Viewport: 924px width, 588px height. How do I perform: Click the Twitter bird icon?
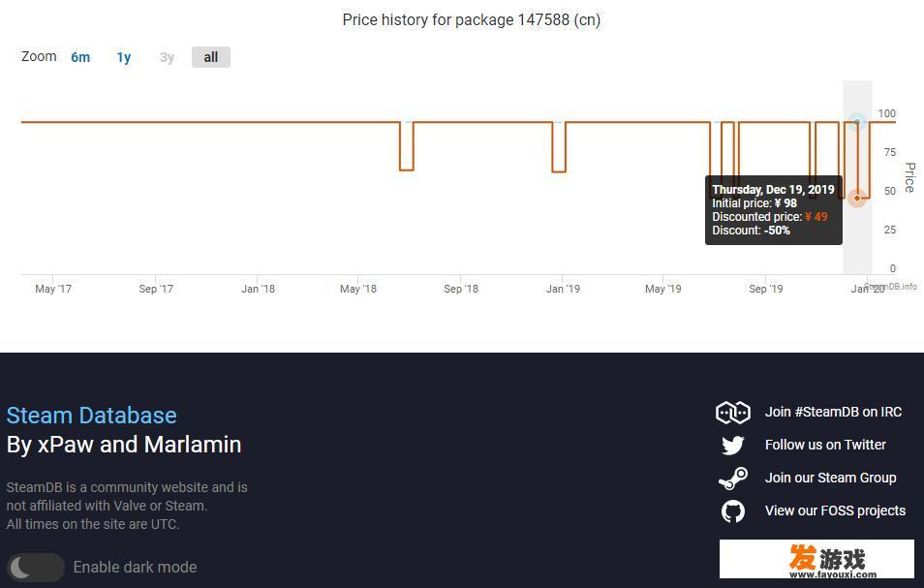point(732,445)
